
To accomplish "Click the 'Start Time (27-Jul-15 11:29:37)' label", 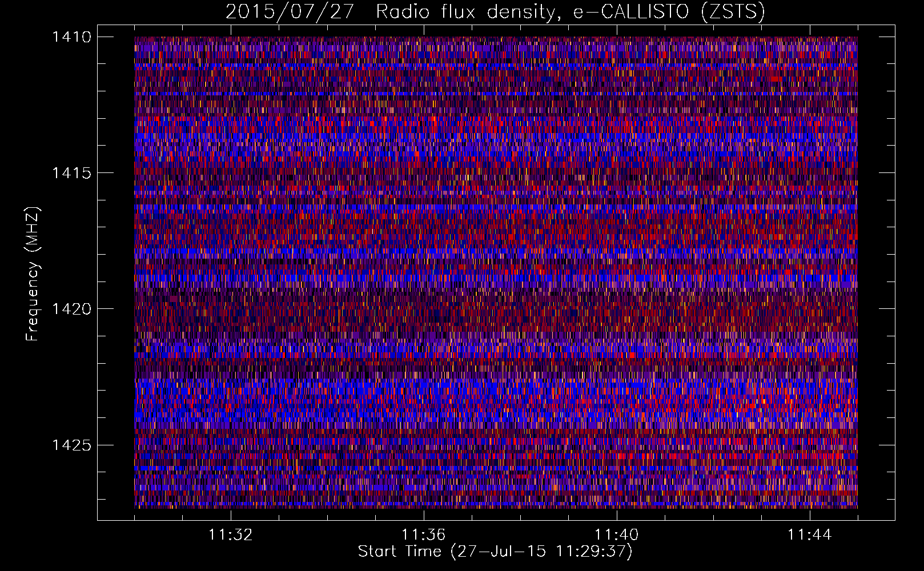I will pyautogui.click(x=495, y=552).
